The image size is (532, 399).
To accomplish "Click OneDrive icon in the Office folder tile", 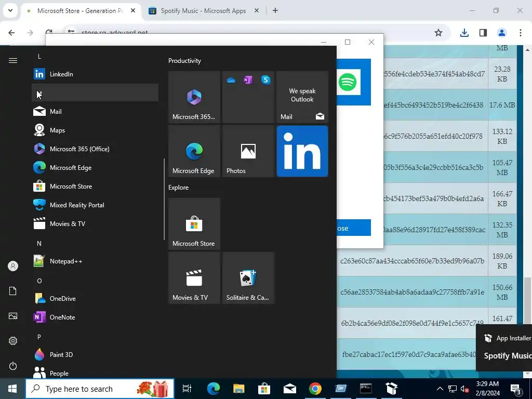I will pyautogui.click(x=231, y=80).
